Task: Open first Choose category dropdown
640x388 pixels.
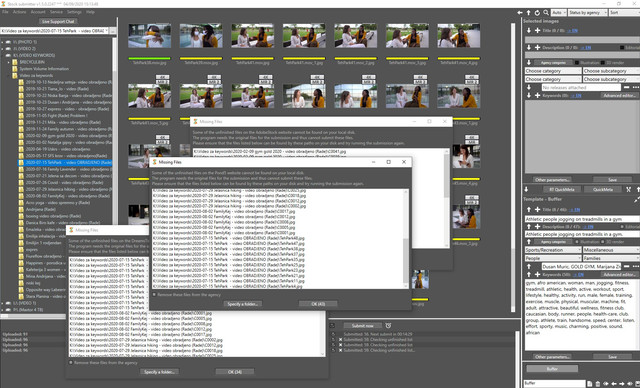Action: pos(553,71)
